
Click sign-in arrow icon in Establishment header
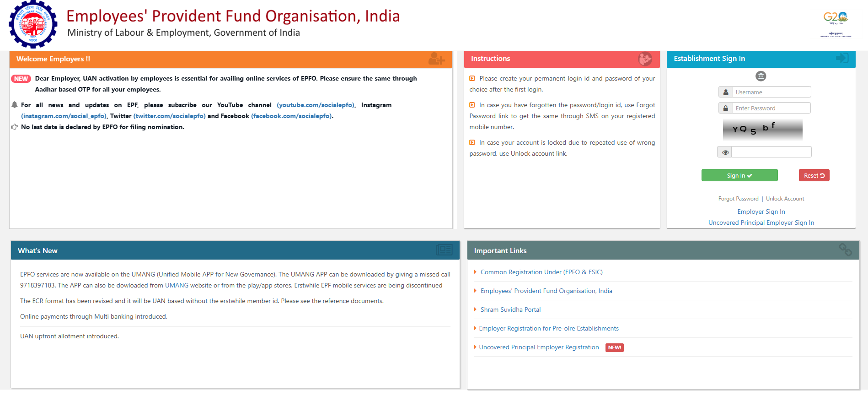tap(842, 58)
